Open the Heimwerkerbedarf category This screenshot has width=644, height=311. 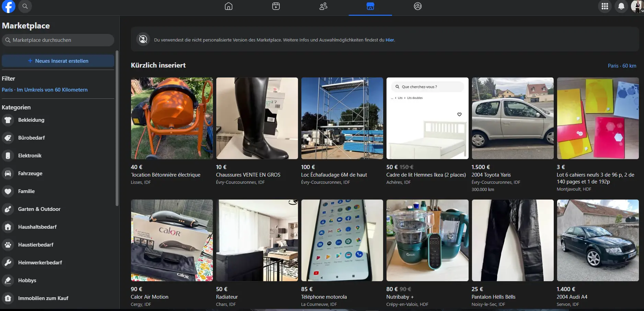pos(58,263)
